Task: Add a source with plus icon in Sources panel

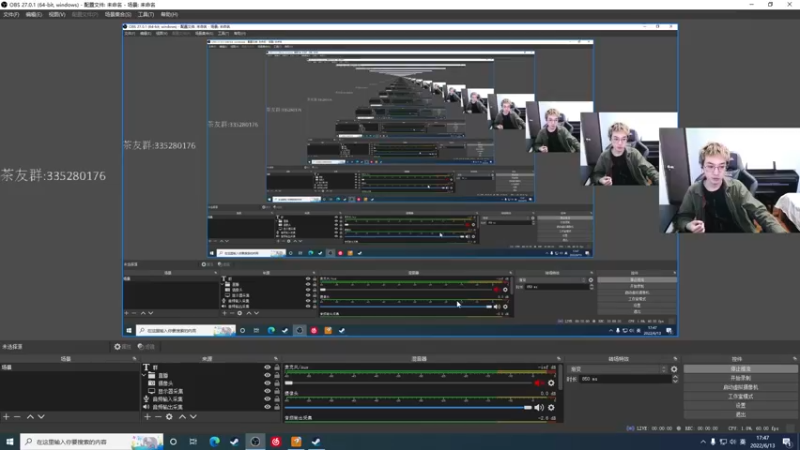Action: coord(147,417)
